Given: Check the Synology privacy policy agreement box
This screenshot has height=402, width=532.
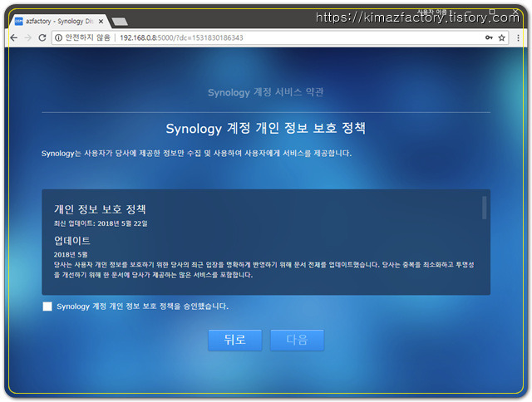Looking at the screenshot, I should click(x=47, y=306).
